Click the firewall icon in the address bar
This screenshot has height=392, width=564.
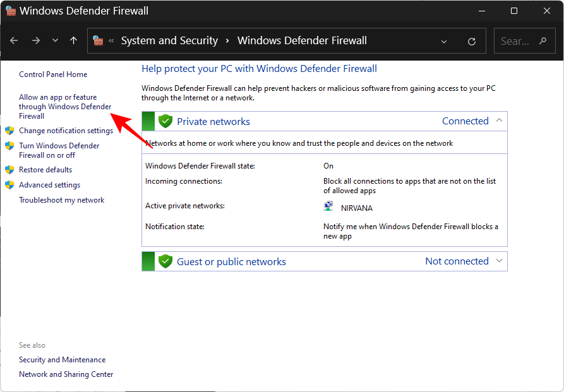coord(98,40)
